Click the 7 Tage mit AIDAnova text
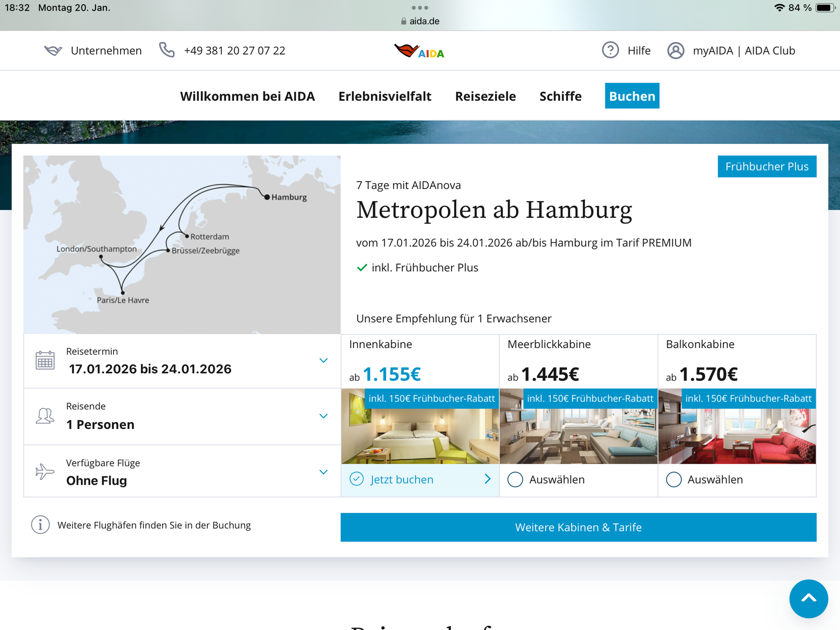 tap(408, 185)
